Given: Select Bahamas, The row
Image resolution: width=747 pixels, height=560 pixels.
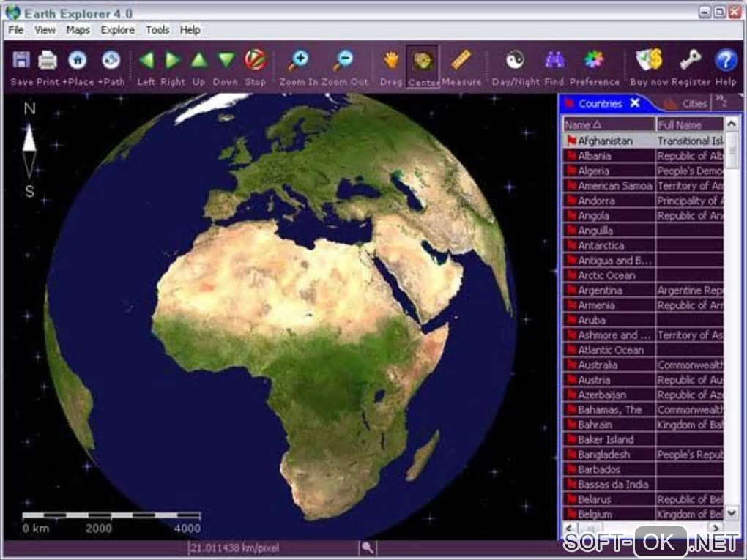Looking at the screenshot, I should tap(643, 409).
